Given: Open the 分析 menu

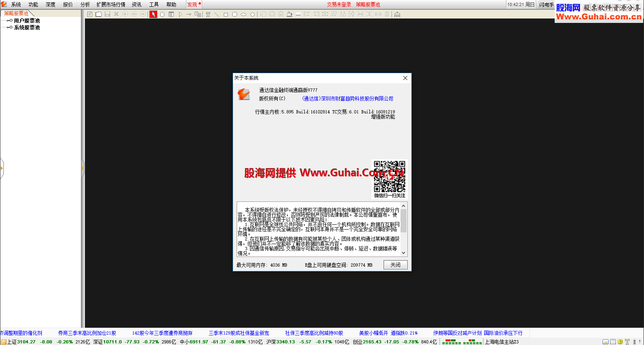Looking at the screenshot, I should pyautogui.click(x=85, y=4).
